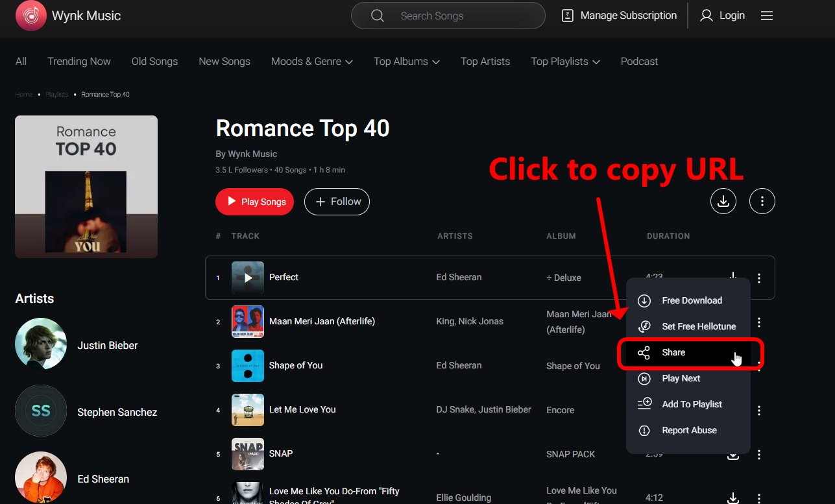The width and height of the screenshot is (835, 504).
Task: Click the Manage Subscription icon
Action: pos(568,16)
